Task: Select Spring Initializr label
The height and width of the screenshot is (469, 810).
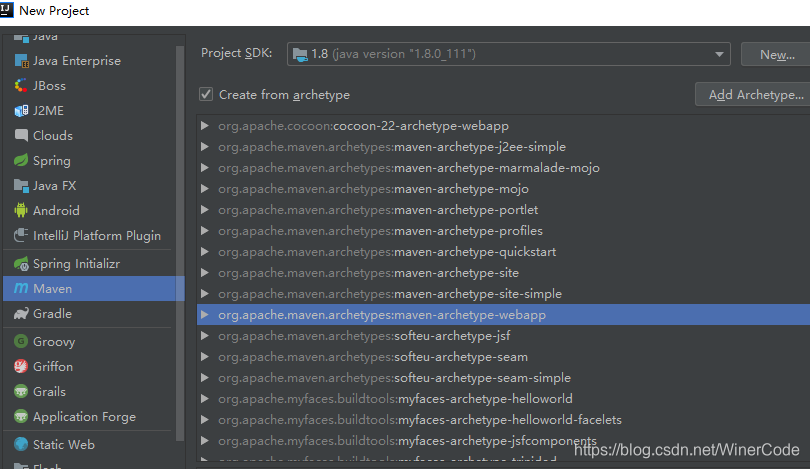Action: (76, 263)
